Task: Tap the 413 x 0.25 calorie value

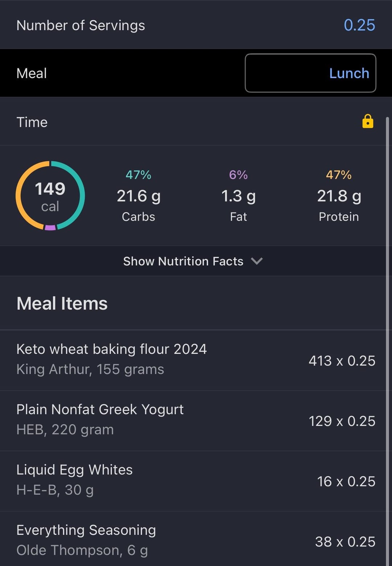Action: click(342, 361)
